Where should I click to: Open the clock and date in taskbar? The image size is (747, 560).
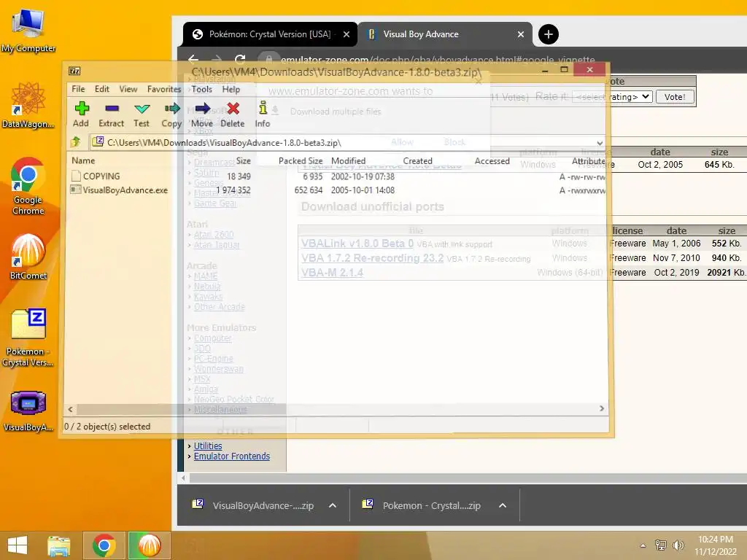coord(716,545)
